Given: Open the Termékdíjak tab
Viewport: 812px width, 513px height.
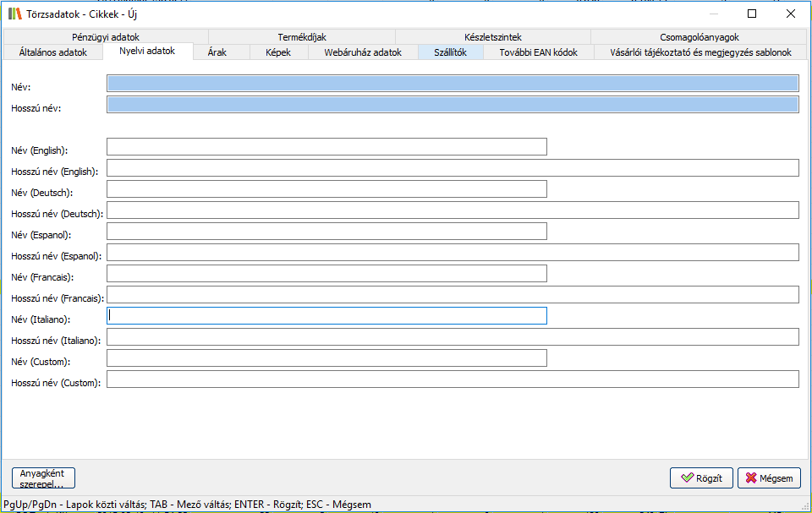Looking at the screenshot, I should click(x=302, y=37).
